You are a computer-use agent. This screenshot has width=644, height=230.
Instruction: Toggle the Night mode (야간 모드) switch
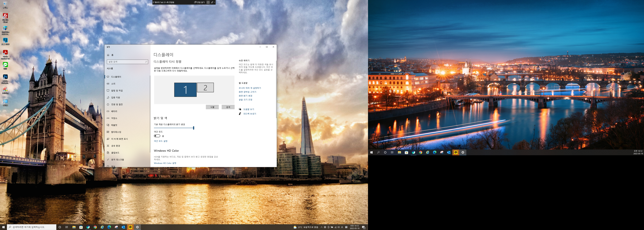point(157,136)
